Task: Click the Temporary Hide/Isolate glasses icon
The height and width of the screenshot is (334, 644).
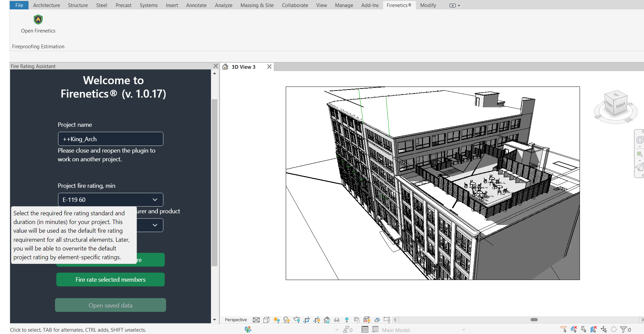Action: click(x=337, y=320)
